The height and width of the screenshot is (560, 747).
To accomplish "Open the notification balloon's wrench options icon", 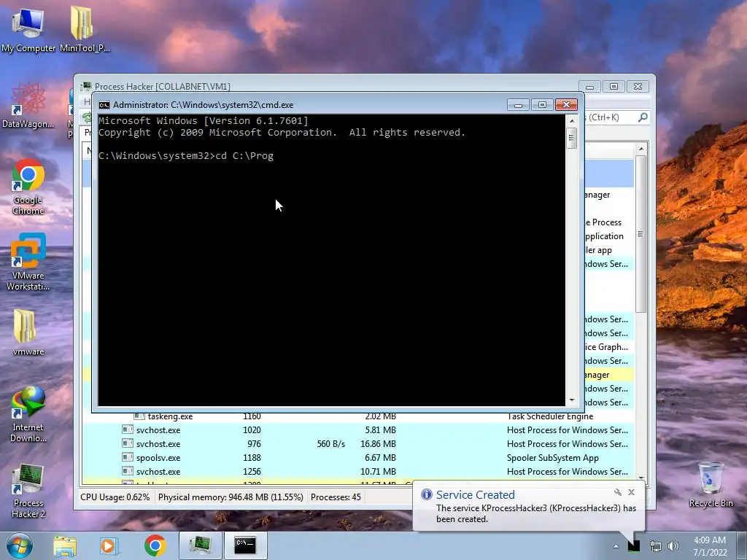I will click(617, 492).
